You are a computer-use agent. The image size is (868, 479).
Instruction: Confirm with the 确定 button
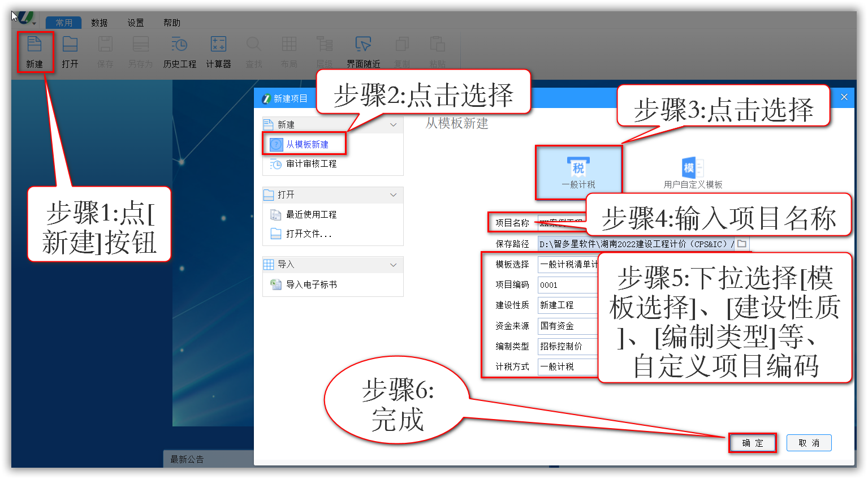click(x=752, y=443)
